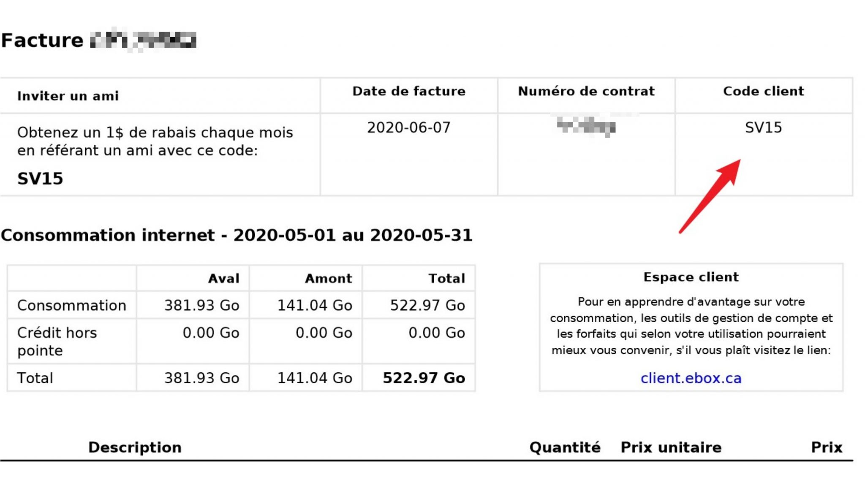The width and height of the screenshot is (865, 504).
Task: Click the Numéro de contrat column header
Action: click(x=586, y=91)
